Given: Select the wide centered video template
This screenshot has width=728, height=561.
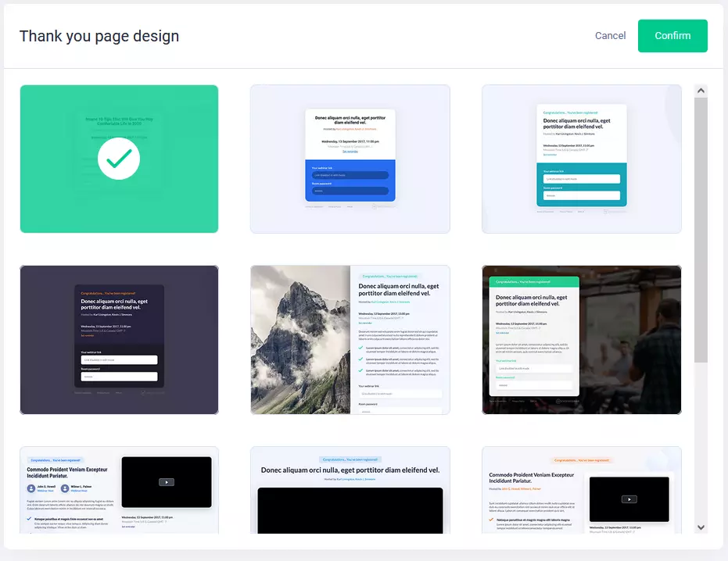Looking at the screenshot, I should click(350, 490).
